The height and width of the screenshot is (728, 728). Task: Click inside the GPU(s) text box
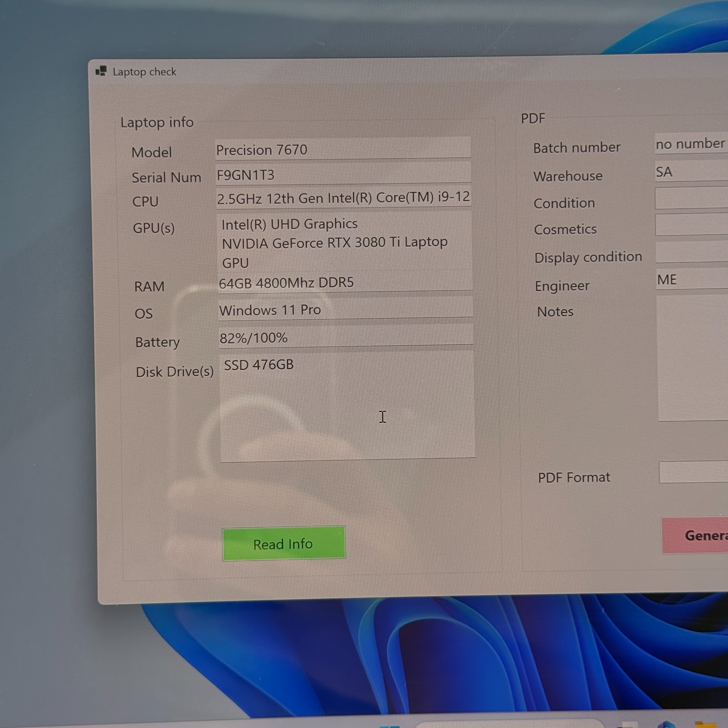point(344,242)
